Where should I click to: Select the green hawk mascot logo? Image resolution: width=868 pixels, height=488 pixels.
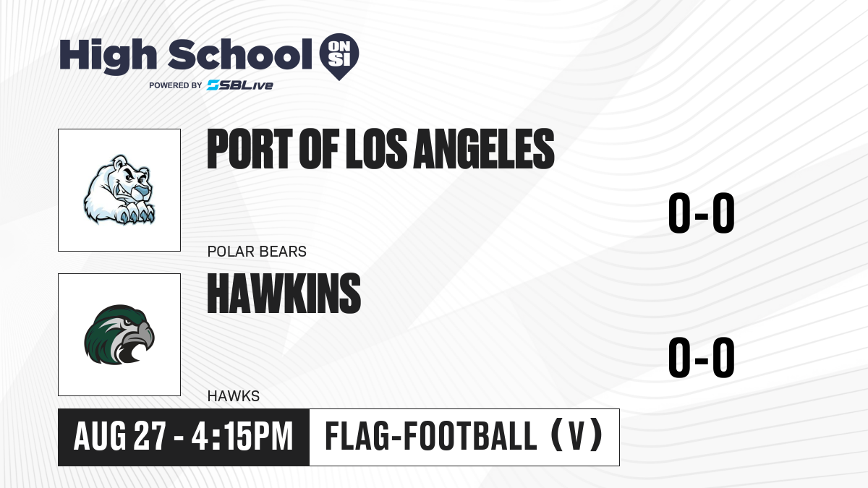click(x=119, y=335)
